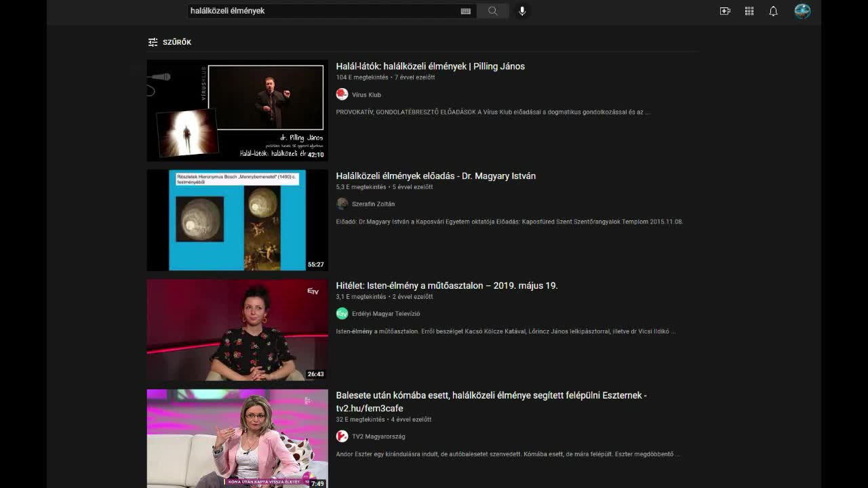Click '104 E megtekintés • 7 évvel ezelőtt'
Screen dimensions: 868x488
[385, 77]
